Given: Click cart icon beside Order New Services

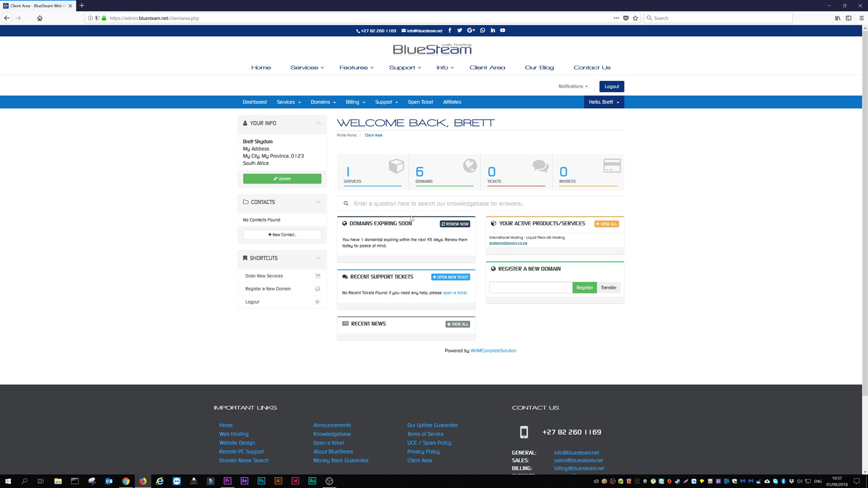Looking at the screenshot, I should 318,276.
